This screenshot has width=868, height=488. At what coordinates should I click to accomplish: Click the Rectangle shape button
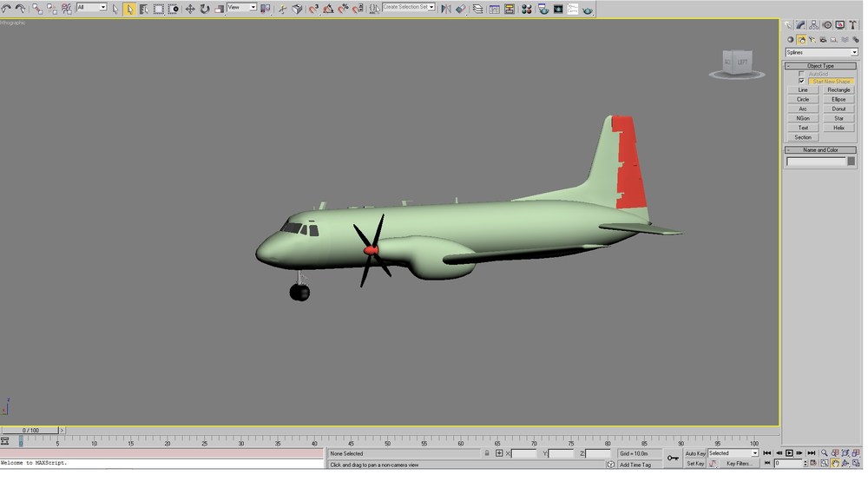pos(838,89)
